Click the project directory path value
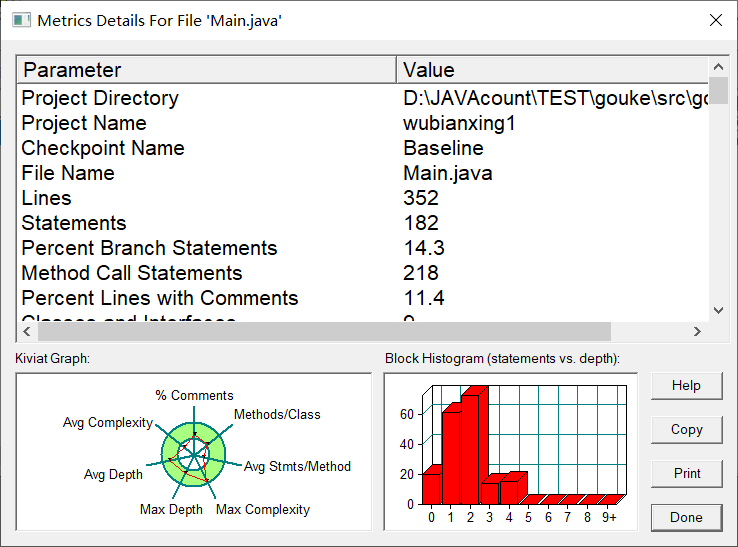The height and width of the screenshot is (547, 738). pyautogui.click(x=555, y=98)
